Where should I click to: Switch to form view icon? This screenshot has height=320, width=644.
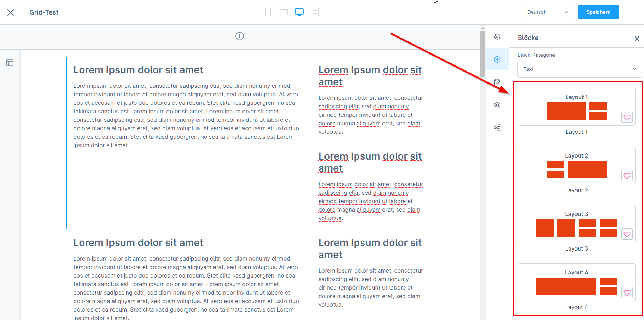coord(315,12)
